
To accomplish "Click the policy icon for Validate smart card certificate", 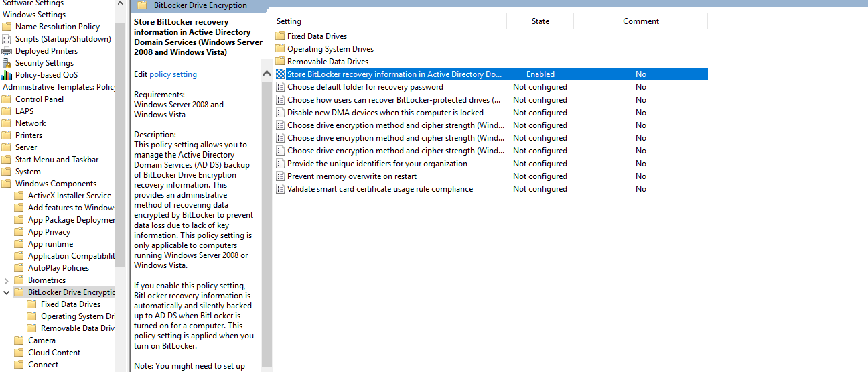I will (280, 189).
